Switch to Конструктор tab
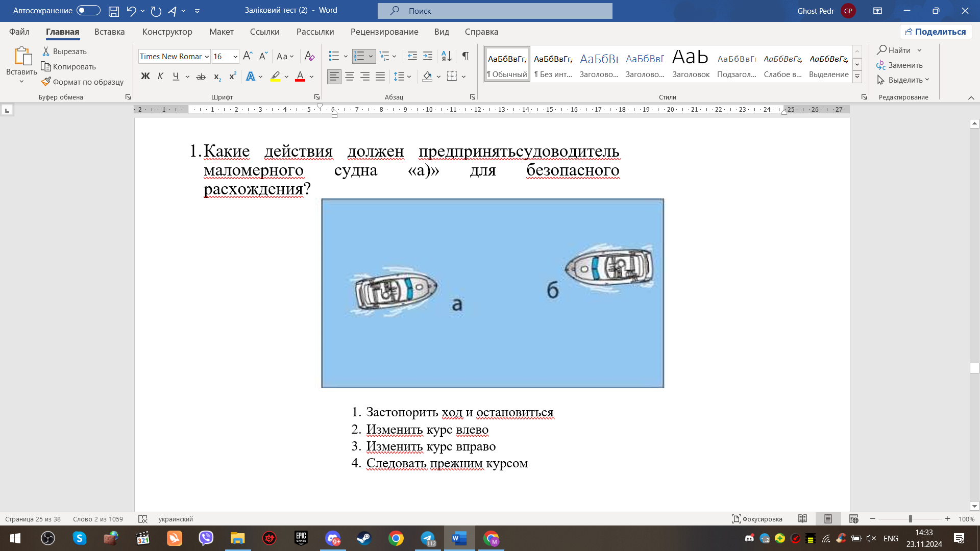Image resolution: width=980 pixels, height=551 pixels. (x=167, y=32)
